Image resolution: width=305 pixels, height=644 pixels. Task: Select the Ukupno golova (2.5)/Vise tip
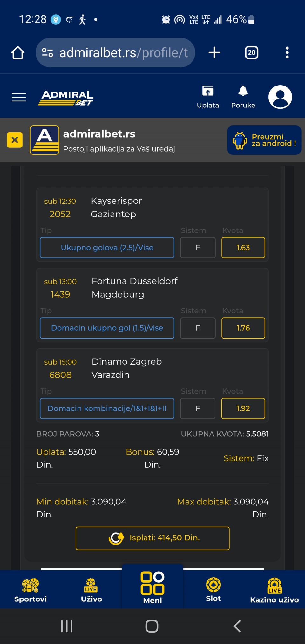pyautogui.click(x=107, y=248)
